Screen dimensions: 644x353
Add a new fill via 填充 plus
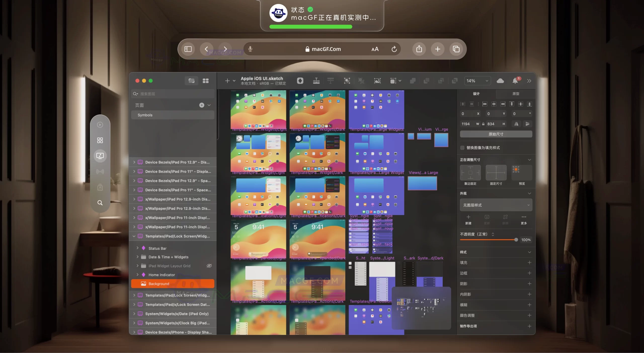[529, 262]
